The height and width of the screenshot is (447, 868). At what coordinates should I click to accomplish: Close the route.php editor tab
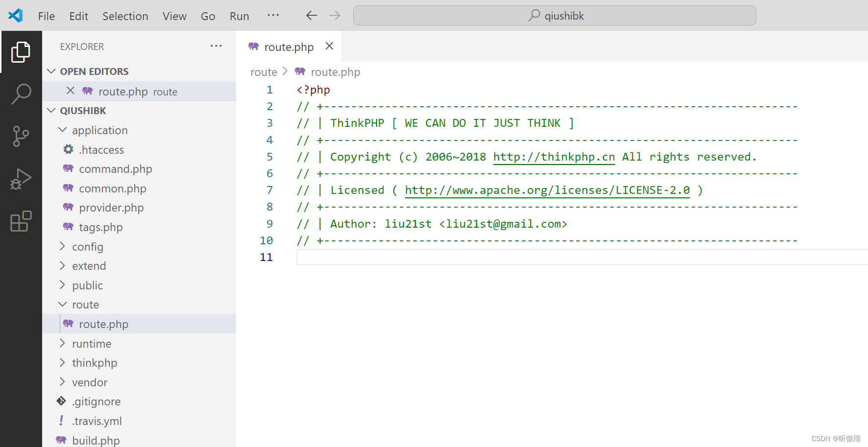[330, 46]
